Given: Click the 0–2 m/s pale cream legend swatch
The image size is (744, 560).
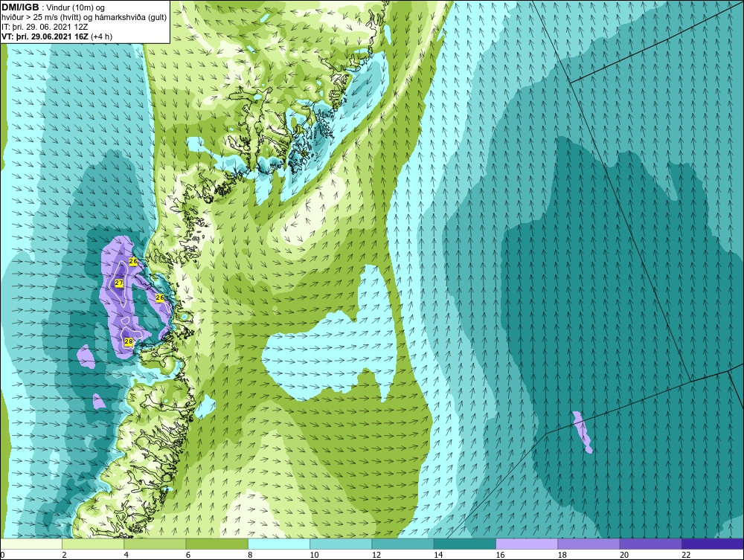Looking at the screenshot, I should click(x=31, y=544).
